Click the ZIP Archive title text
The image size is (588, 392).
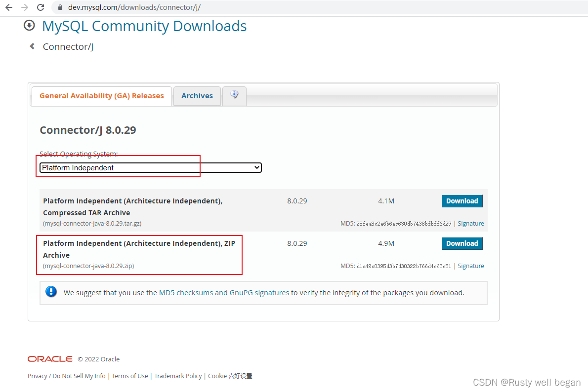tap(139, 249)
